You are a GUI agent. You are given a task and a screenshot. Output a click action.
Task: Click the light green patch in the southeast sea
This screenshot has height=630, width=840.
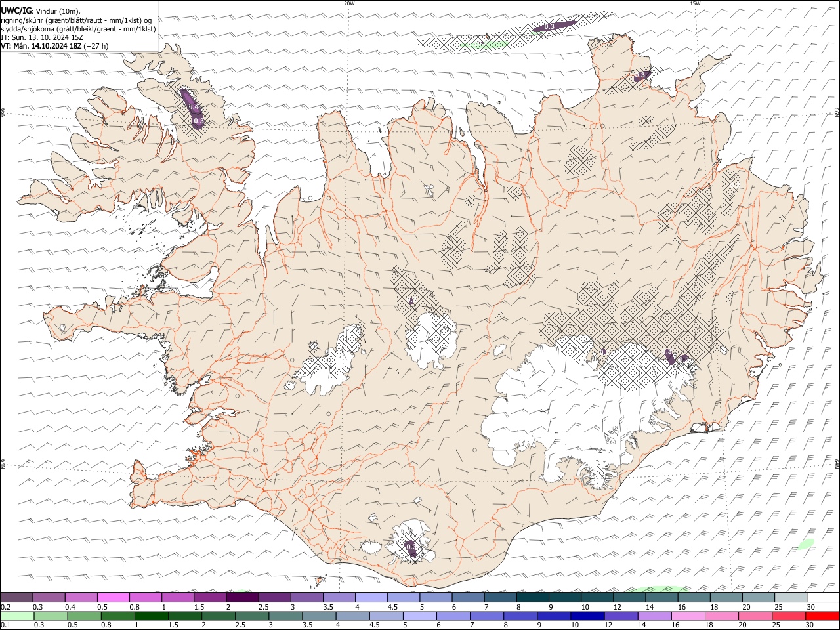pyautogui.click(x=806, y=543)
